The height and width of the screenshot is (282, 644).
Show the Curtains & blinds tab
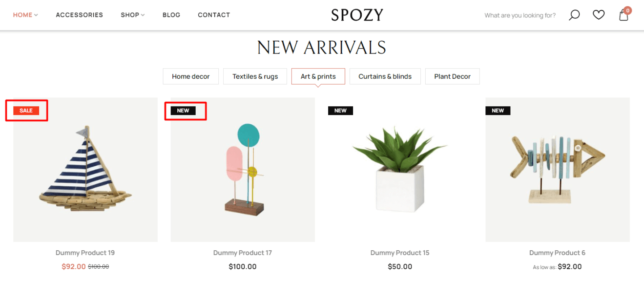pos(385,76)
